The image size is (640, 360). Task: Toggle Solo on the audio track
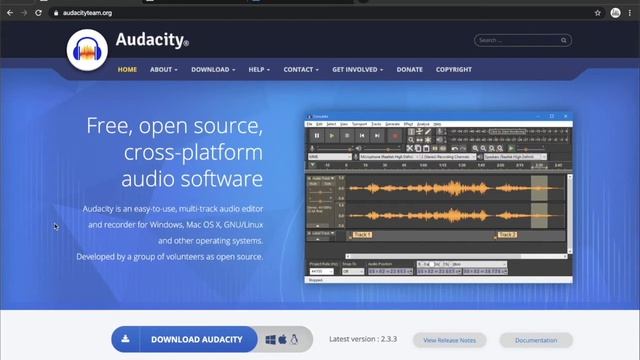(328, 184)
